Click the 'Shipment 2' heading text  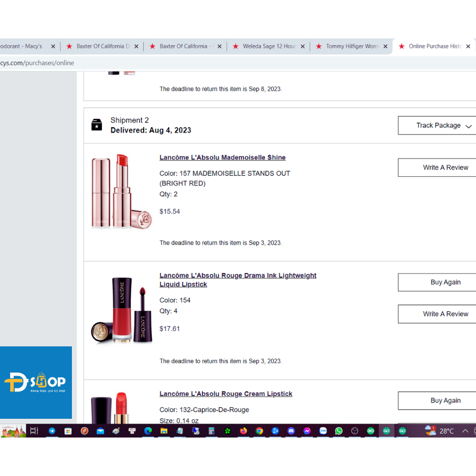pyautogui.click(x=130, y=120)
